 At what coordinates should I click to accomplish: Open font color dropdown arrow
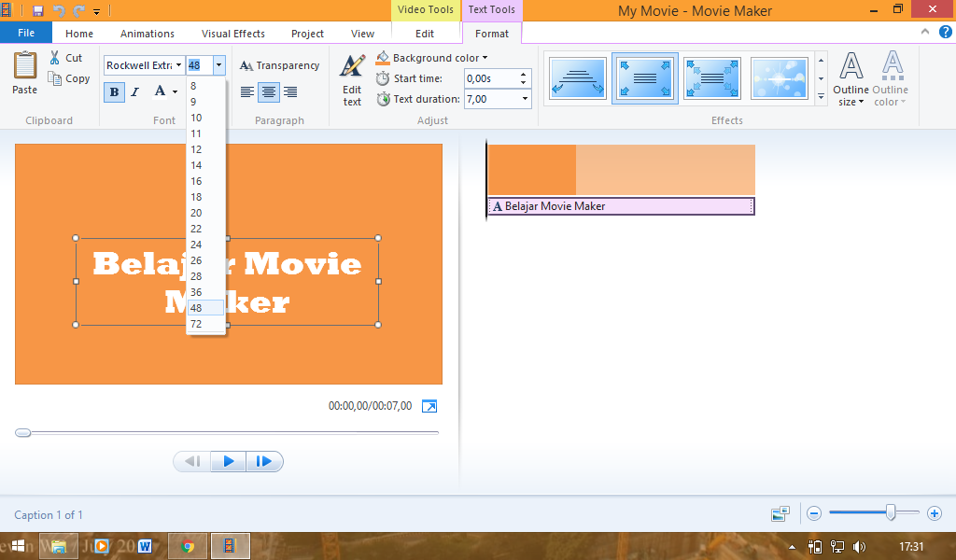point(175,92)
